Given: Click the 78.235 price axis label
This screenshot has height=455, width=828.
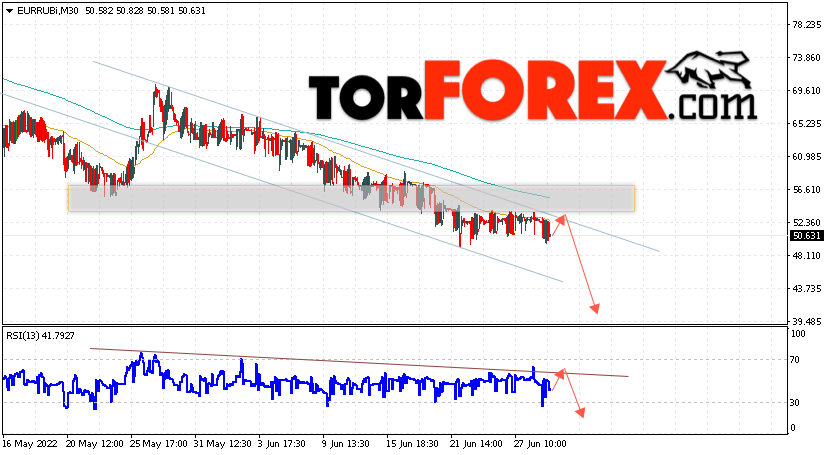Looking at the screenshot, I should pyautogui.click(x=806, y=24).
